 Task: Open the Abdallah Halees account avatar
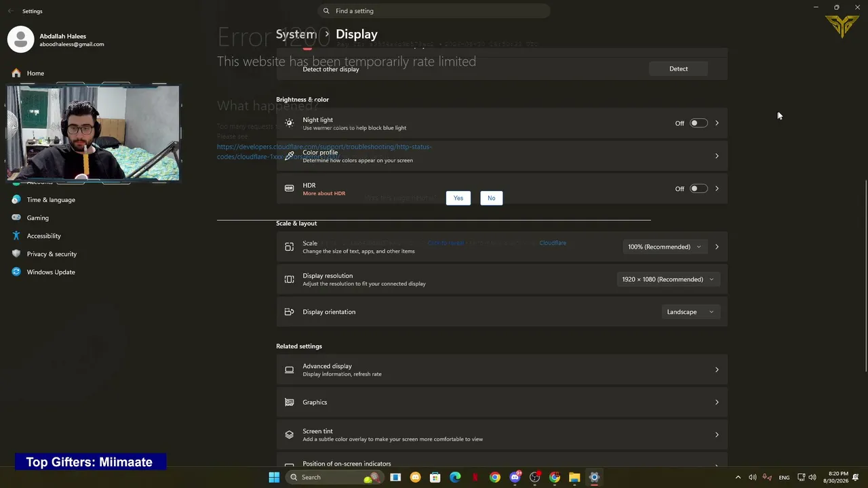(x=20, y=39)
